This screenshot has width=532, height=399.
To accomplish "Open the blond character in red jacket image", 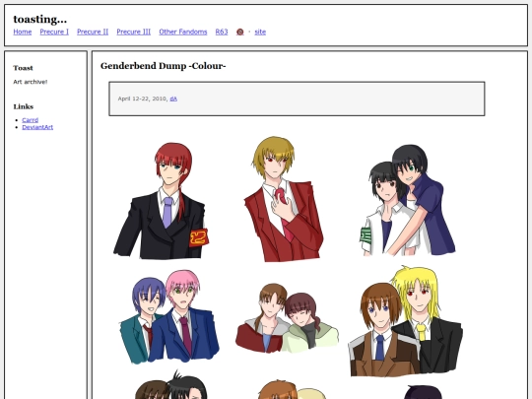I will pyautogui.click(x=284, y=199).
